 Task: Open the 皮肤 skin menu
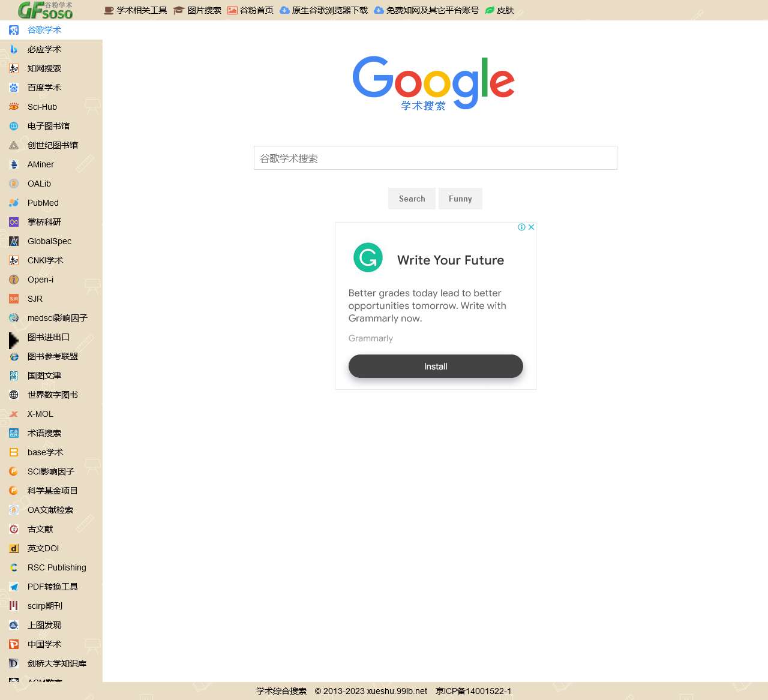(x=499, y=10)
